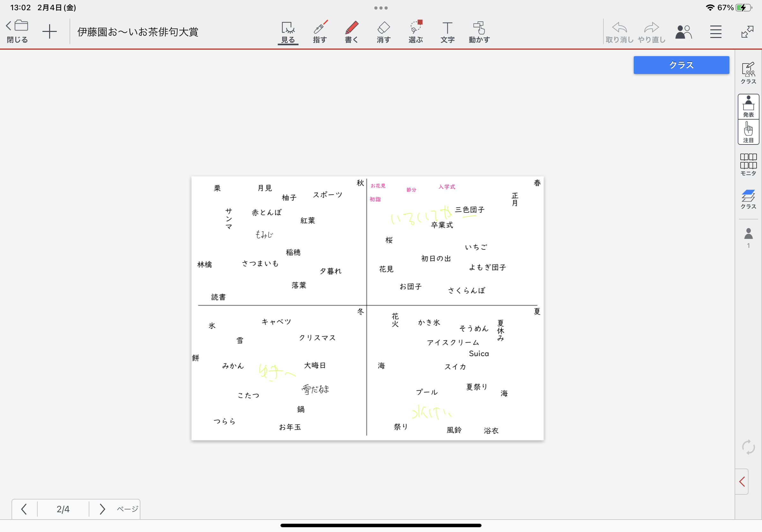
Task: Click the blue クラス button
Action: click(x=681, y=65)
